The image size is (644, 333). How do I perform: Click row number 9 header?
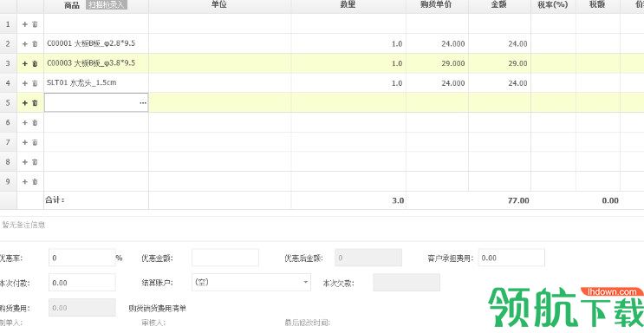pos(8,181)
